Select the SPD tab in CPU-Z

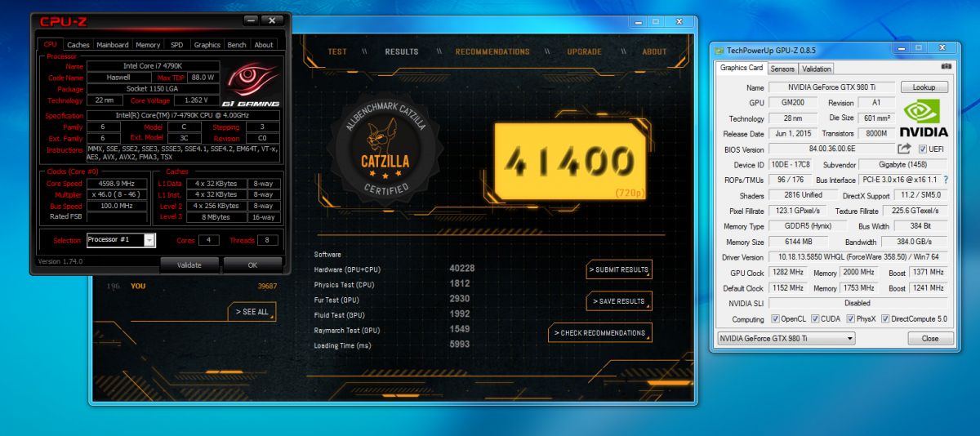[x=176, y=45]
